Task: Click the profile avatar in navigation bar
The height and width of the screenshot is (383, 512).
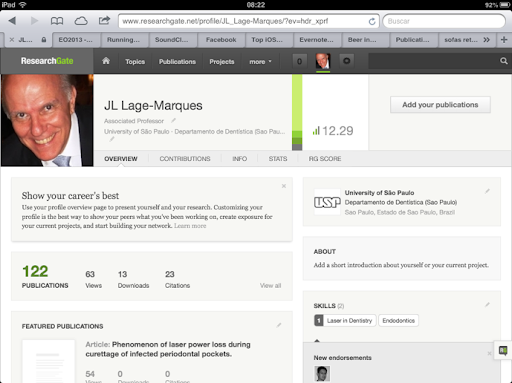Action: pyautogui.click(x=323, y=61)
